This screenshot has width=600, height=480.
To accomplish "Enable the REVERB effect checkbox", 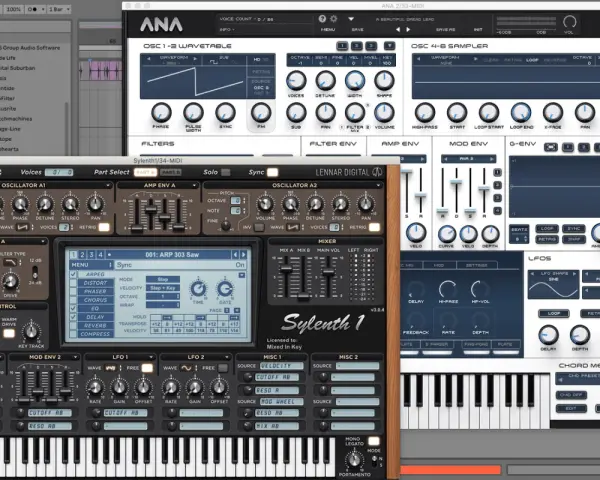I will pyautogui.click(x=73, y=326).
